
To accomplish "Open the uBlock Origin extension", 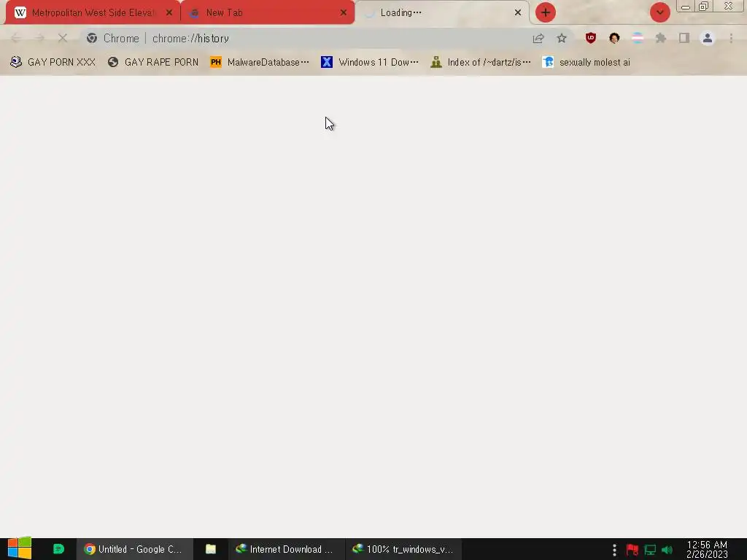I will [x=591, y=38].
